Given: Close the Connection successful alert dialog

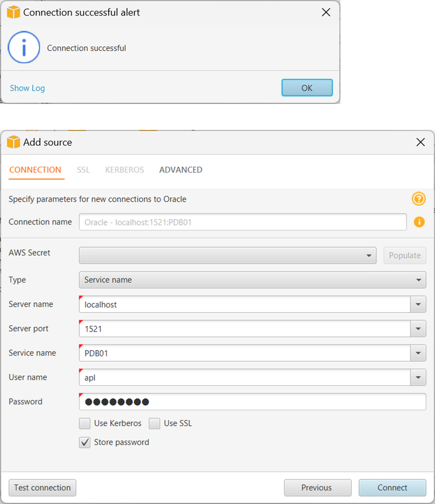Looking at the screenshot, I should point(326,12).
